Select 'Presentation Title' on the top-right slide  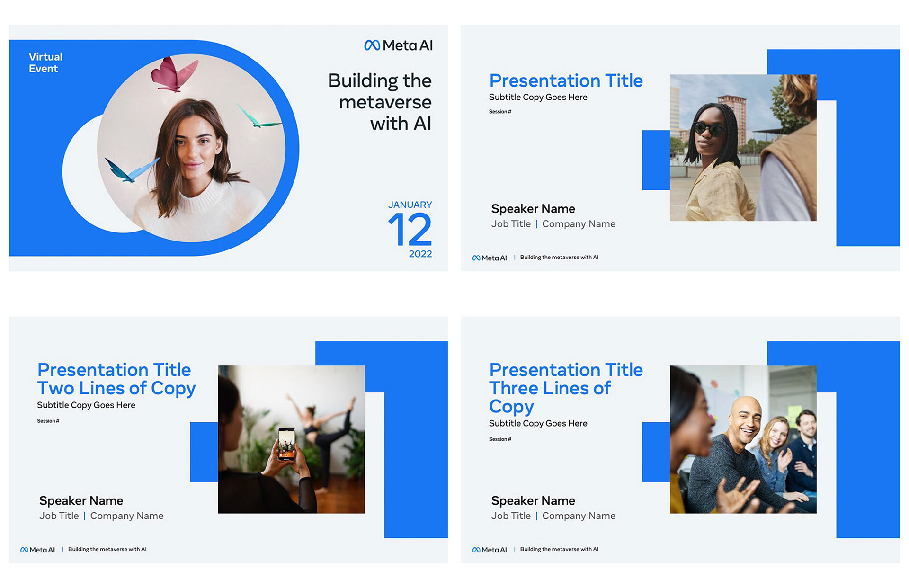point(566,80)
